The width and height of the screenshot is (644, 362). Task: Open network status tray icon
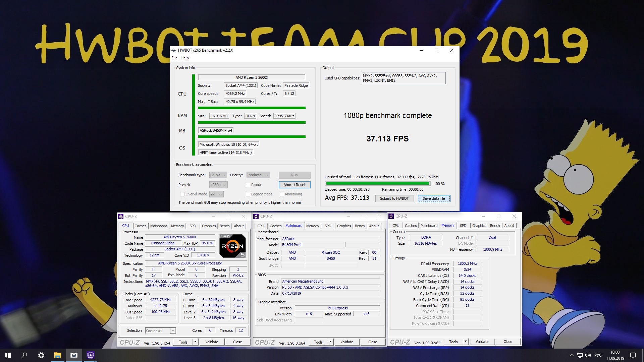click(580, 355)
